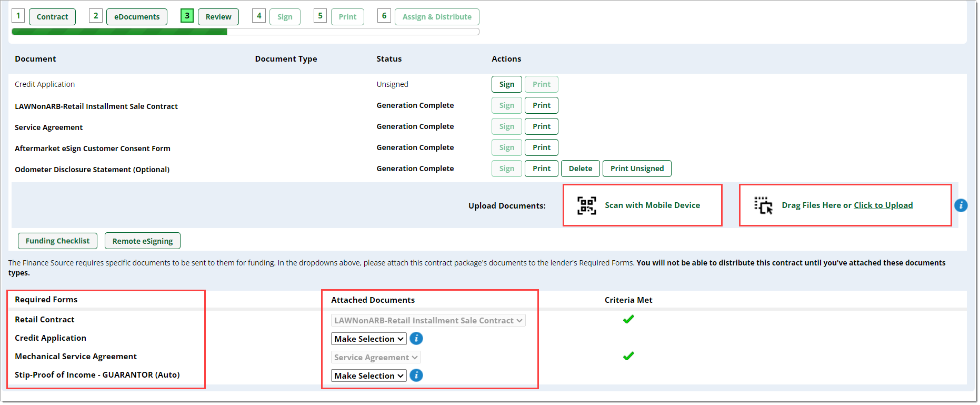Print the Service Agreement document
Viewport: 980px width, 405px height.
[x=542, y=126]
